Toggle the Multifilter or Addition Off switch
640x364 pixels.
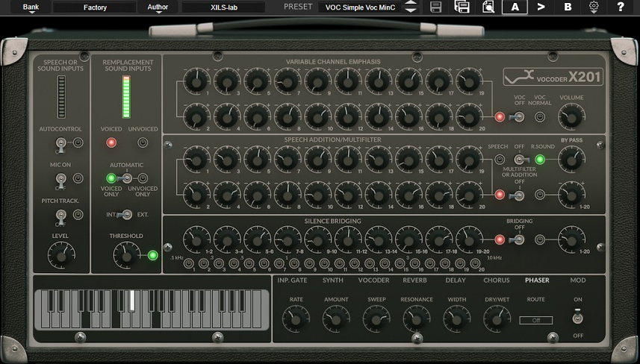coord(518,196)
